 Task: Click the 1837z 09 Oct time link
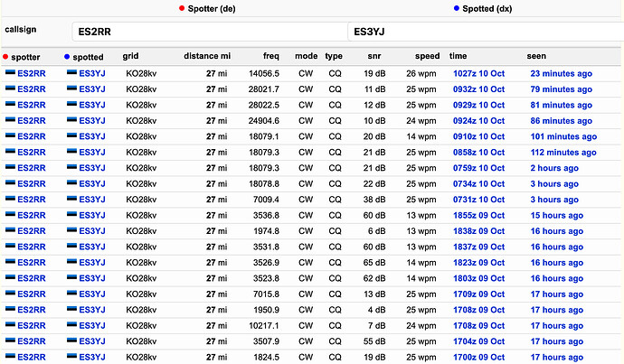coord(478,247)
